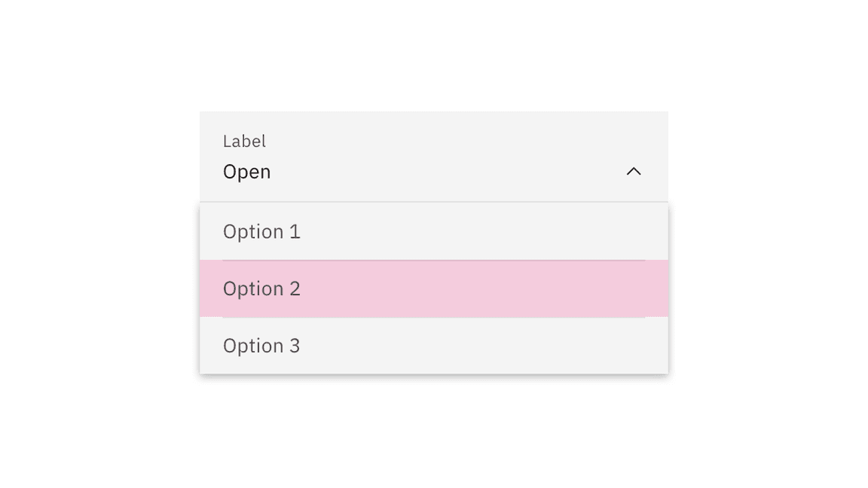Choose the highlighted Option 2
868x488 pixels.
(433, 288)
